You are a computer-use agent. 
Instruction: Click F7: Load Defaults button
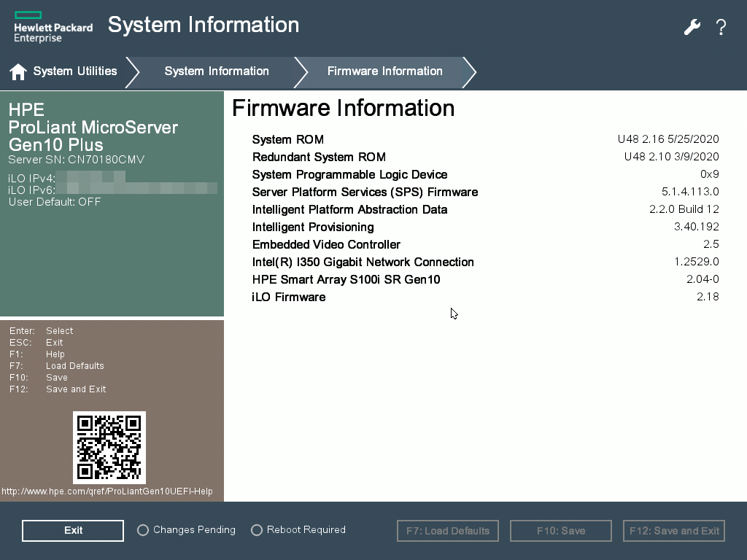point(448,531)
